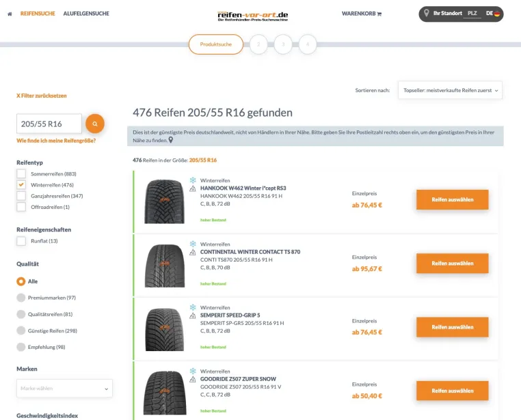Open the shopping cart icon
521x420 pixels.
[x=379, y=14]
